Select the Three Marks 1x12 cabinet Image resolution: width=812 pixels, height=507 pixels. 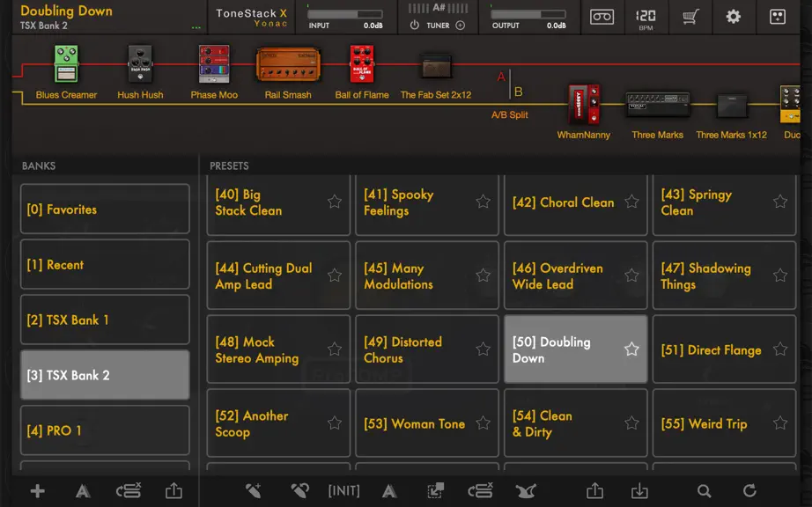pos(732,106)
